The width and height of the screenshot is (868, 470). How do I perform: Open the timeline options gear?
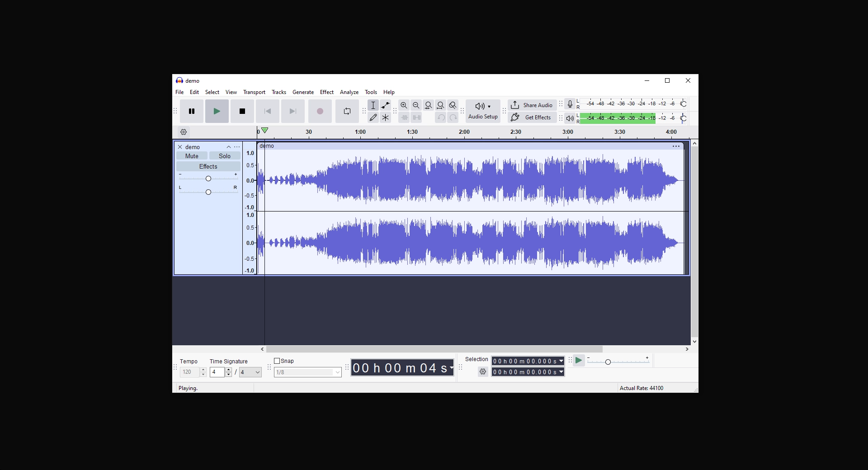coord(184,132)
